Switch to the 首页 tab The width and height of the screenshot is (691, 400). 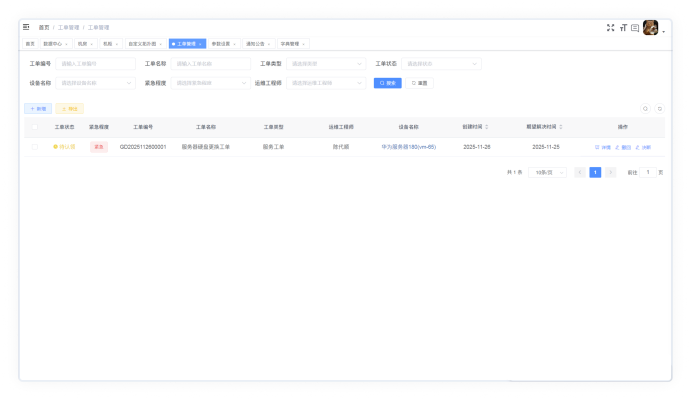point(30,44)
